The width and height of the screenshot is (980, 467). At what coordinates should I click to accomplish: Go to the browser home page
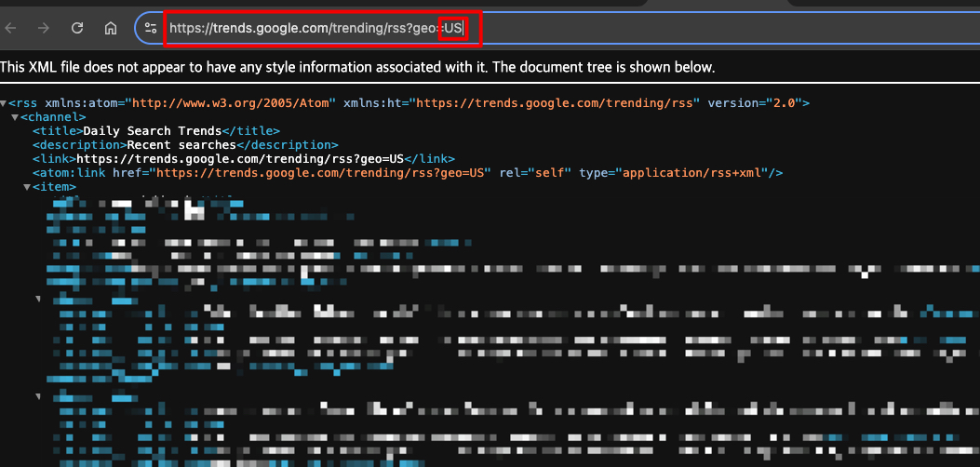(111, 28)
